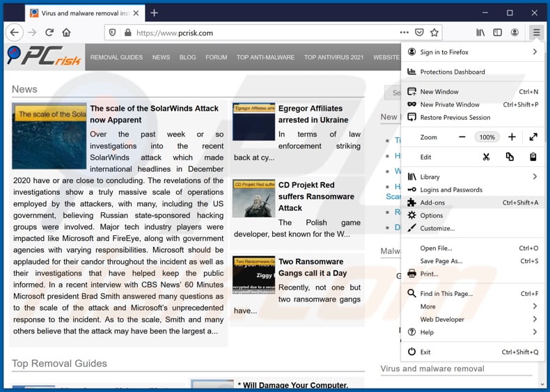Zoom in with plus button
550x392 pixels.
(512, 137)
